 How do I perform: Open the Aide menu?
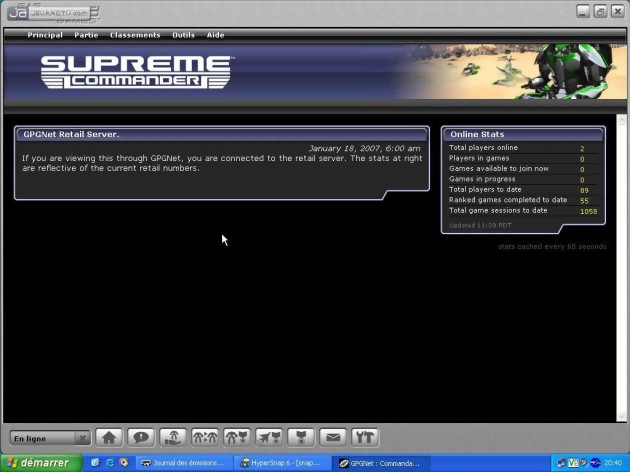click(215, 35)
